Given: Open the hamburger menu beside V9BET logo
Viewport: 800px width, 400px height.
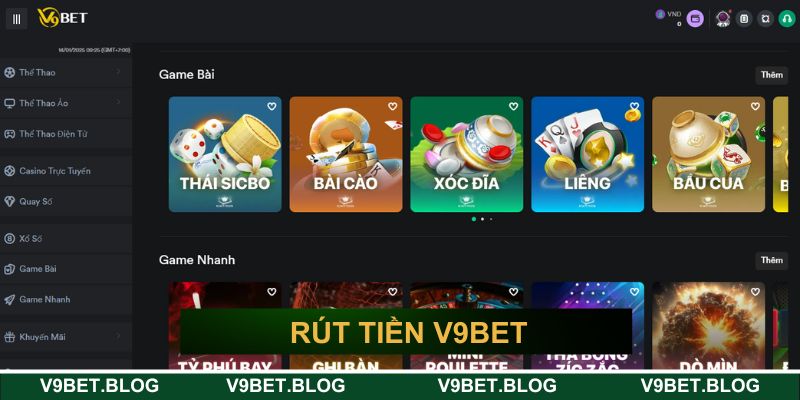Looking at the screenshot, I should point(16,19).
